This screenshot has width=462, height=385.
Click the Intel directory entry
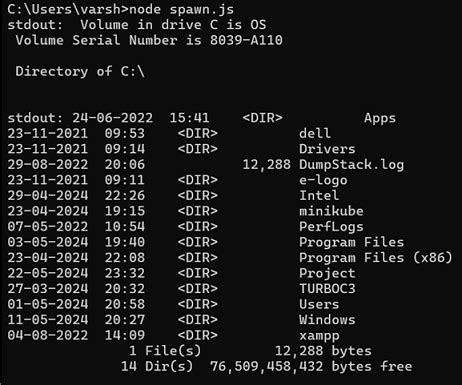click(319, 195)
